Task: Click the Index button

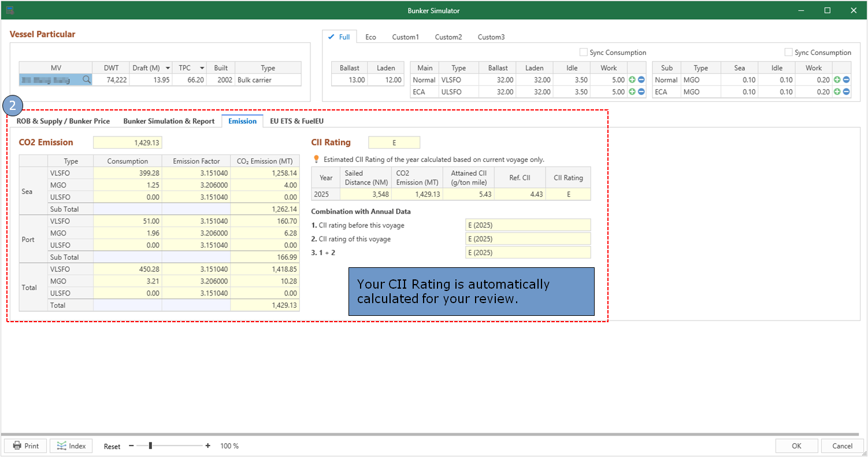Action: [x=71, y=446]
